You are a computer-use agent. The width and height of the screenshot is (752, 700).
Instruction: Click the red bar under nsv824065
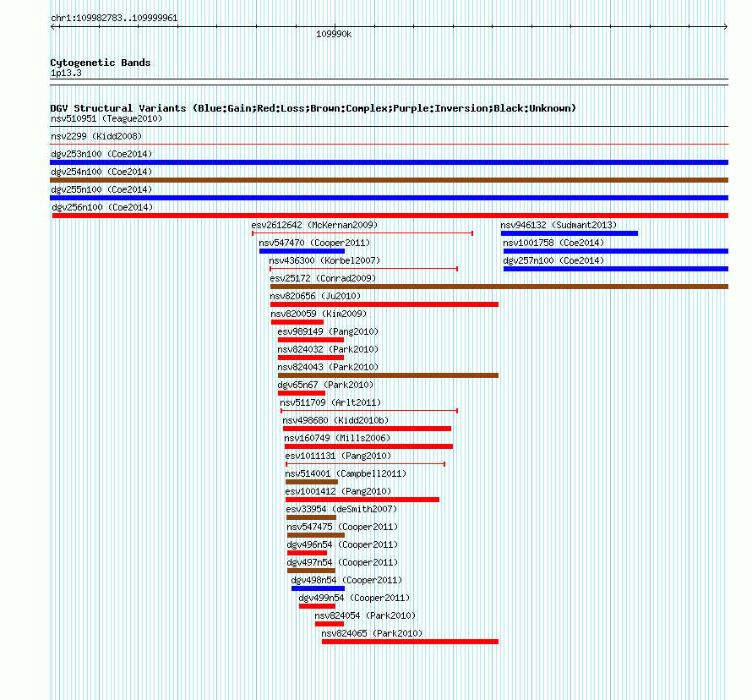(x=410, y=642)
